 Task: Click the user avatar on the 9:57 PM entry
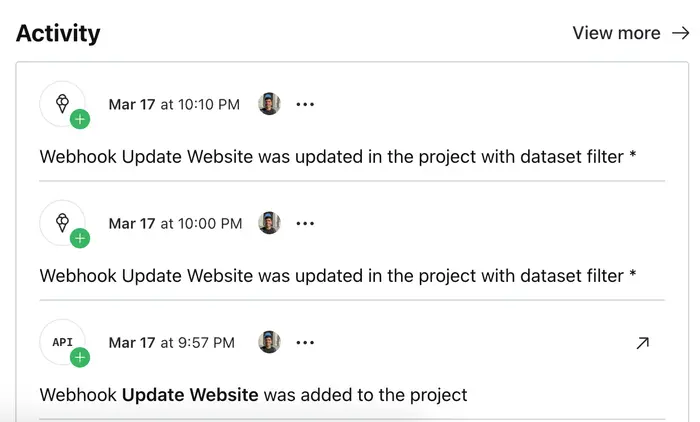click(269, 342)
